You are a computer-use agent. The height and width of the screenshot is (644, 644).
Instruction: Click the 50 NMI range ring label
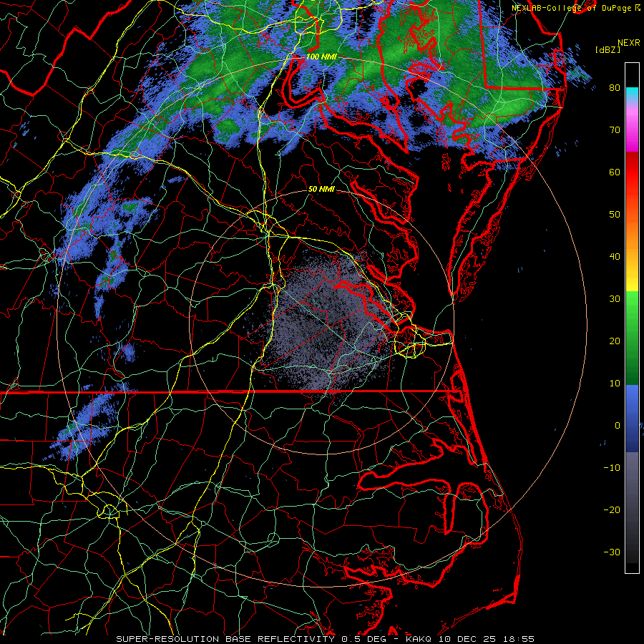[x=321, y=190]
